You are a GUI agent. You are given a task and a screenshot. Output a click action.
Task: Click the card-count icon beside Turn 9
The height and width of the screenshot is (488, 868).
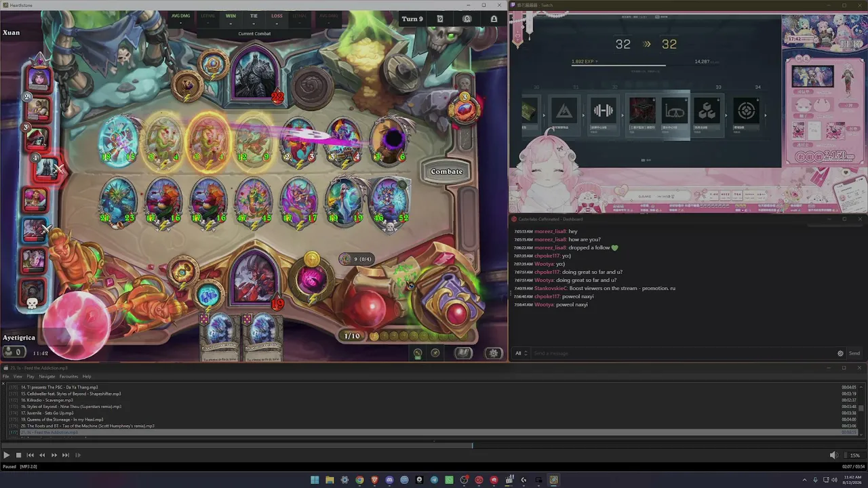tap(439, 19)
